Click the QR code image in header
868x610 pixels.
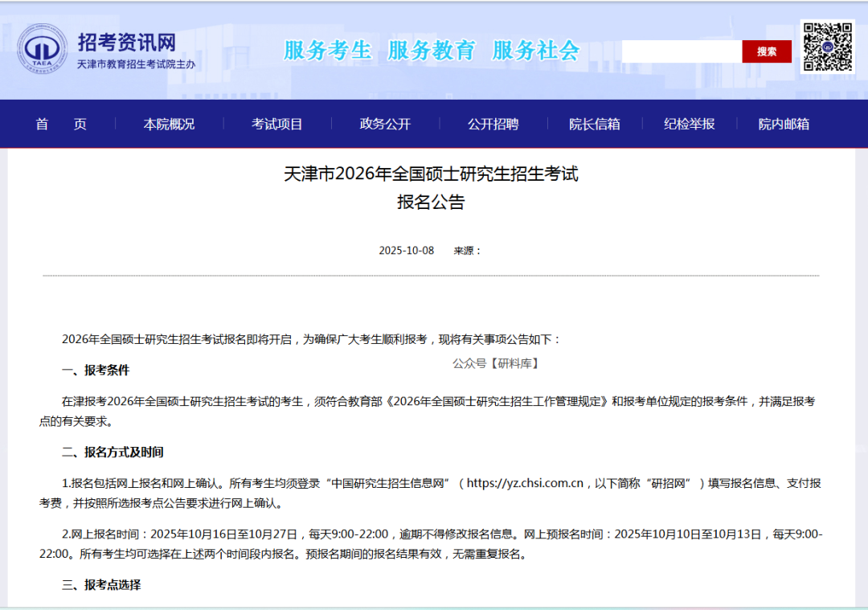click(x=827, y=47)
